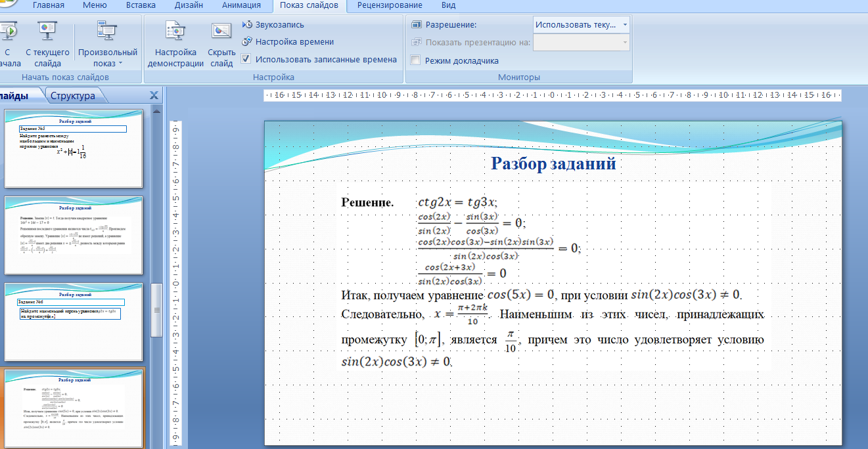Go to the Рецензирование tab
Viewport: 868px width, 449px height.
click(390, 5)
